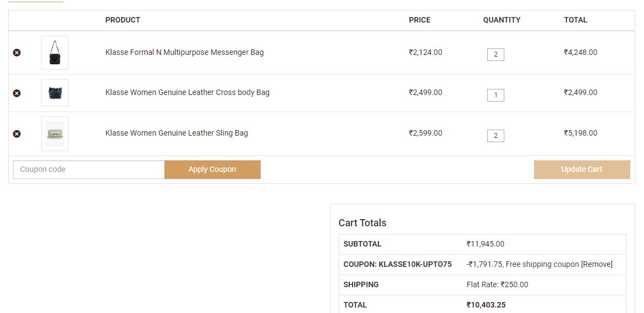The height and width of the screenshot is (313, 644).
Task: Click Klasse Formal N Multipurpose Messenger Bag link
Action: [184, 53]
